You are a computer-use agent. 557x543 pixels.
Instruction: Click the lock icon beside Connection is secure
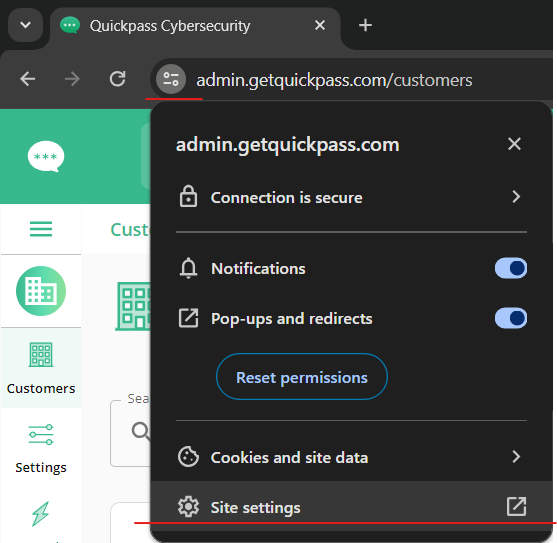click(188, 196)
